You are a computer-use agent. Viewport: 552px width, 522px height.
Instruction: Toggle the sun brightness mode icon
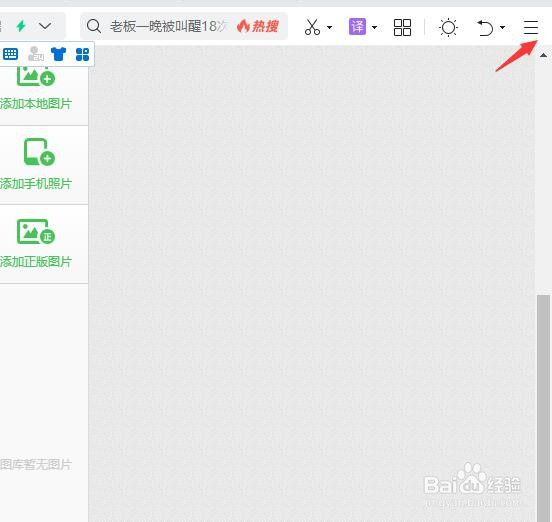click(448, 27)
